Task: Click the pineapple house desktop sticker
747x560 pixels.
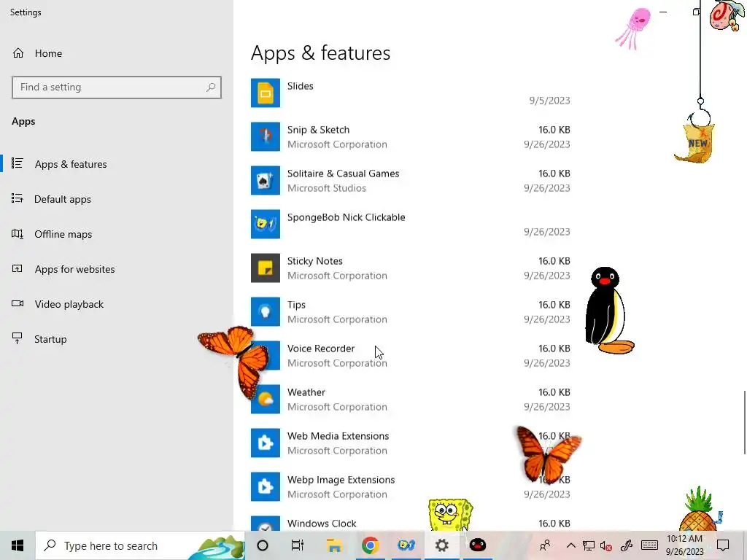Action: tap(701, 509)
